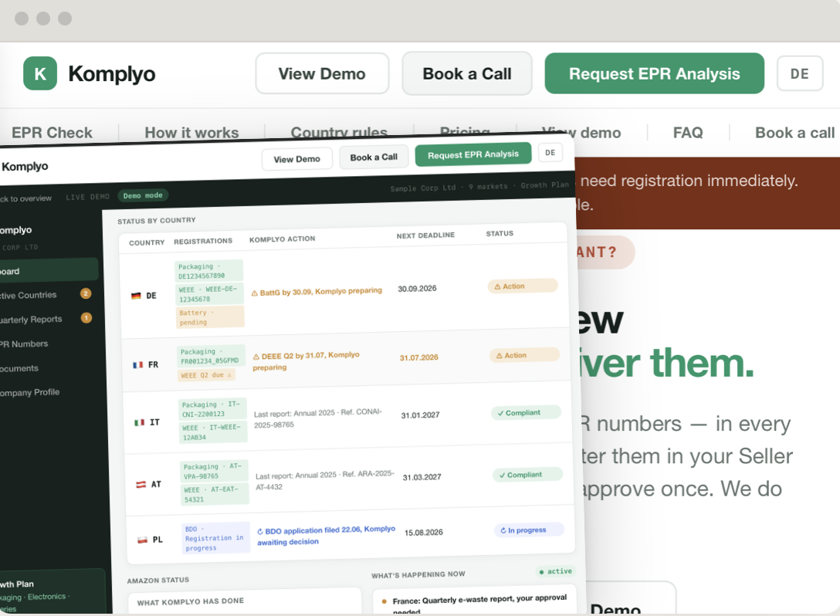840x616 pixels.
Task: Toggle language DE in the demo header
Action: click(x=550, y=153)
